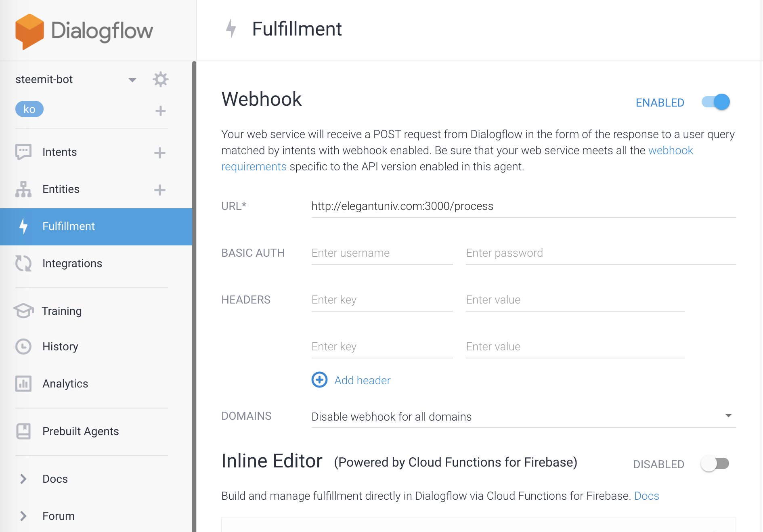This screenshot has height=532, width=763.
Task: Expand the Docs section
Action: click(x=23, y=479)
